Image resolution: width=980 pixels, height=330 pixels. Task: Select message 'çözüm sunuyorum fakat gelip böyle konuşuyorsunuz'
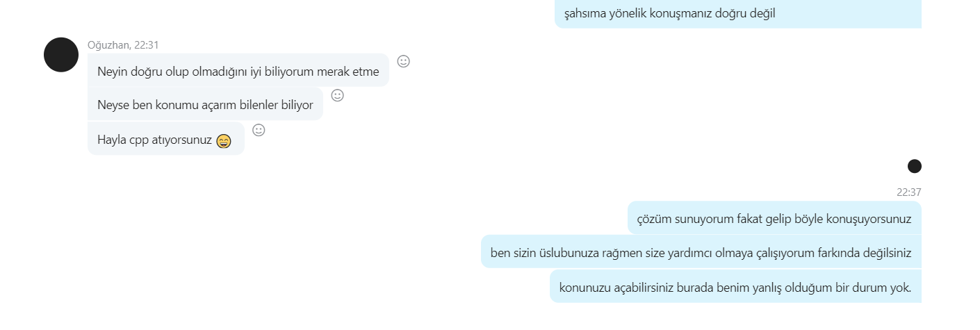pos(774,218)
